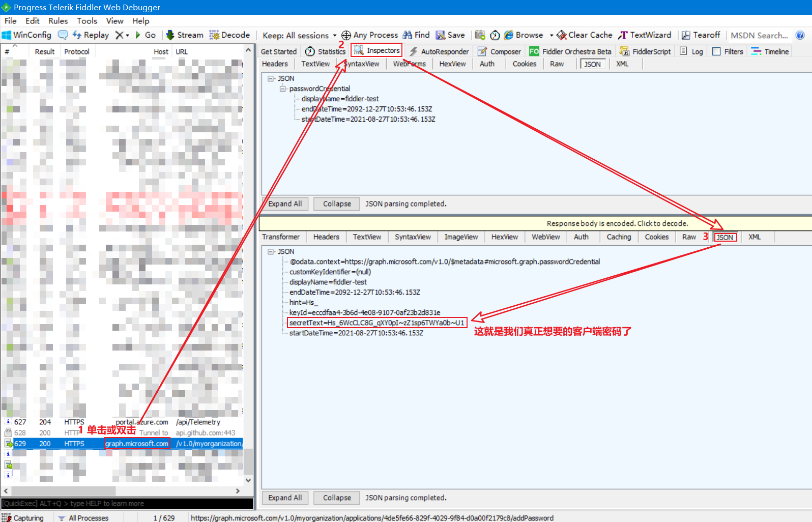This screenshot has width=812, height=522.
Task: Select the secretText JSON entry
Action: 376,323
